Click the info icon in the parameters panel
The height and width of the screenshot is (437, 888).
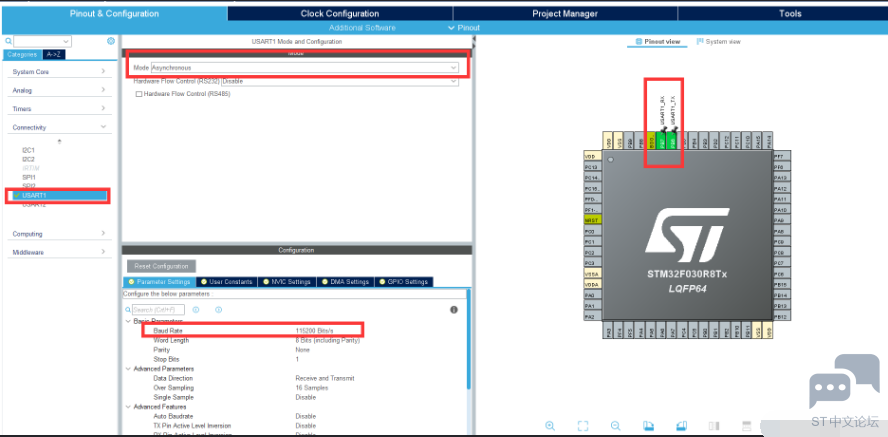tap(453, 310)
